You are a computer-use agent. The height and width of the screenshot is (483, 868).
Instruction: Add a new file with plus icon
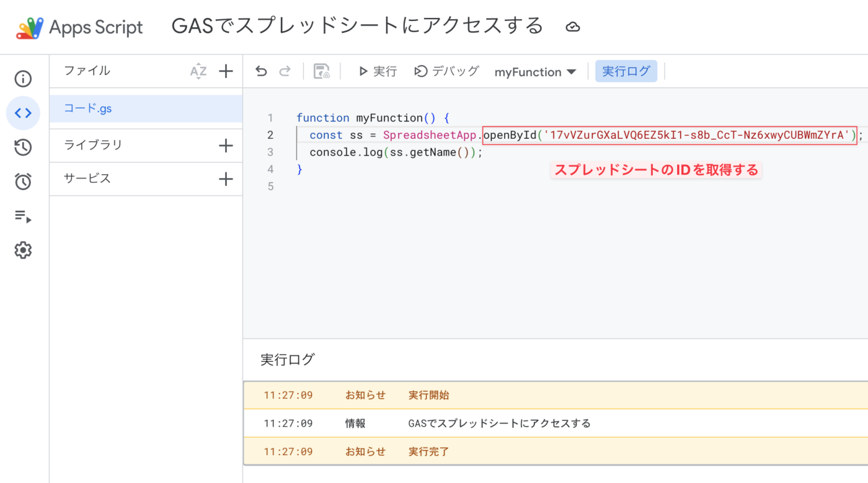(226, 71)
